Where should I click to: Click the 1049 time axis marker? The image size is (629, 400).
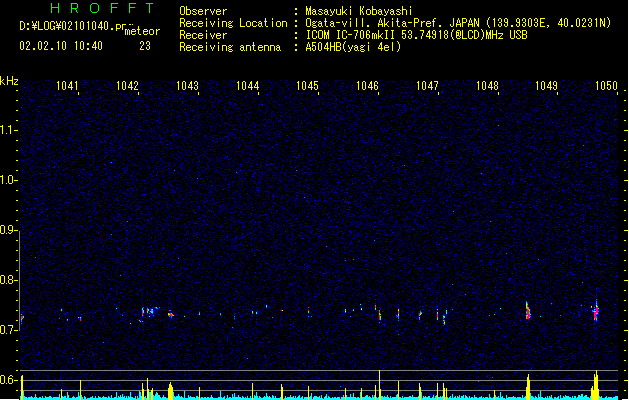point(546,86)
